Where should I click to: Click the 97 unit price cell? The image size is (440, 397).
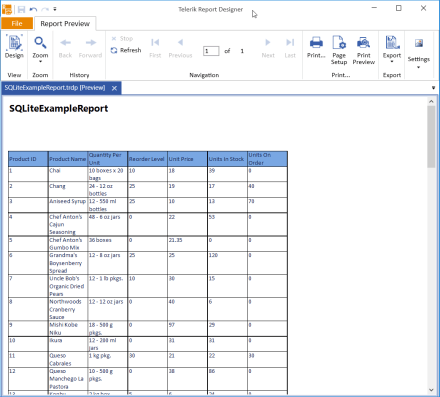point(187,329)
